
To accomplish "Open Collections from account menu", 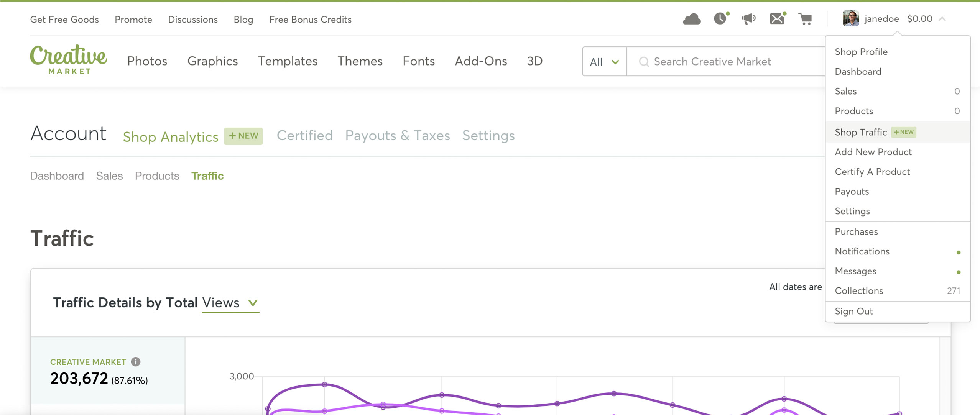I will pyautogui.click(x=898, y=291).
